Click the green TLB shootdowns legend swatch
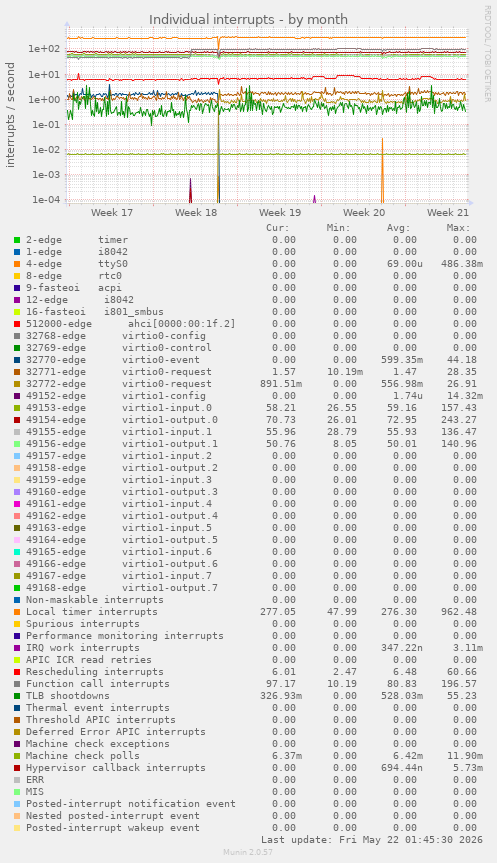The image size is (497, 863). [x=17, y=696]
